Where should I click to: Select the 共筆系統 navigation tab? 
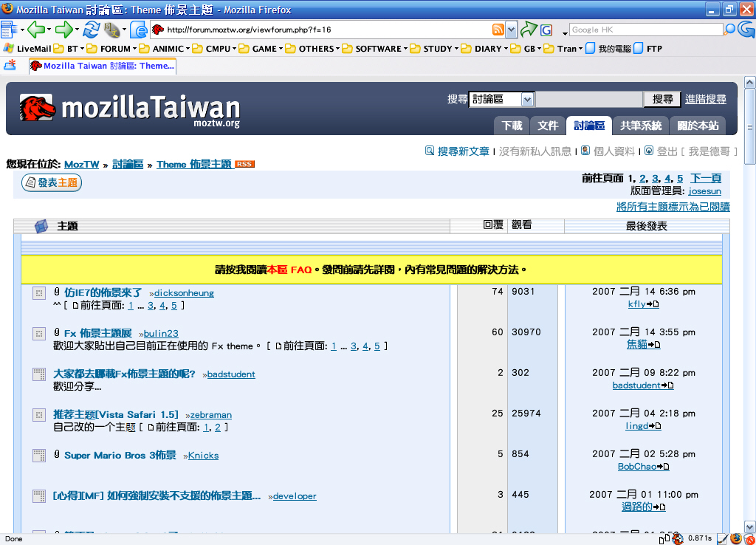pos(639,126)
